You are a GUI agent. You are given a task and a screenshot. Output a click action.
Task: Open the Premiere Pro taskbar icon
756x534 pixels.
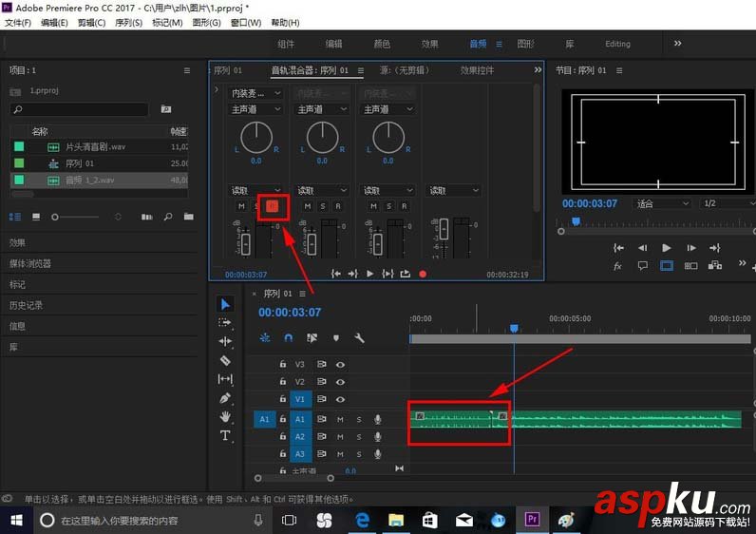(532, 520)
